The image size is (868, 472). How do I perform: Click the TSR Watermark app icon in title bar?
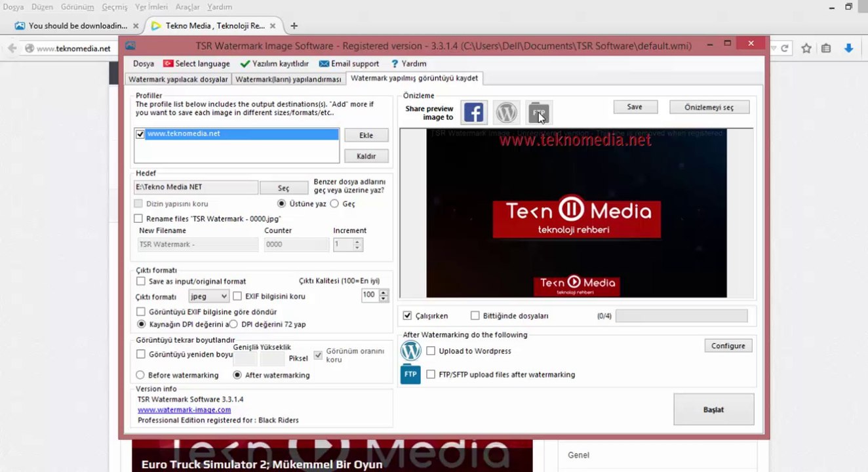tap(130, 46)
